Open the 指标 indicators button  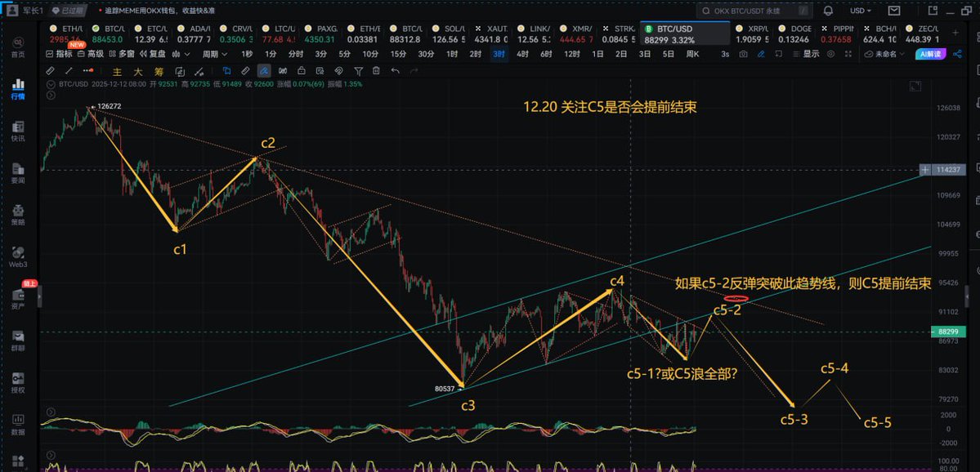tap(59, 54)
